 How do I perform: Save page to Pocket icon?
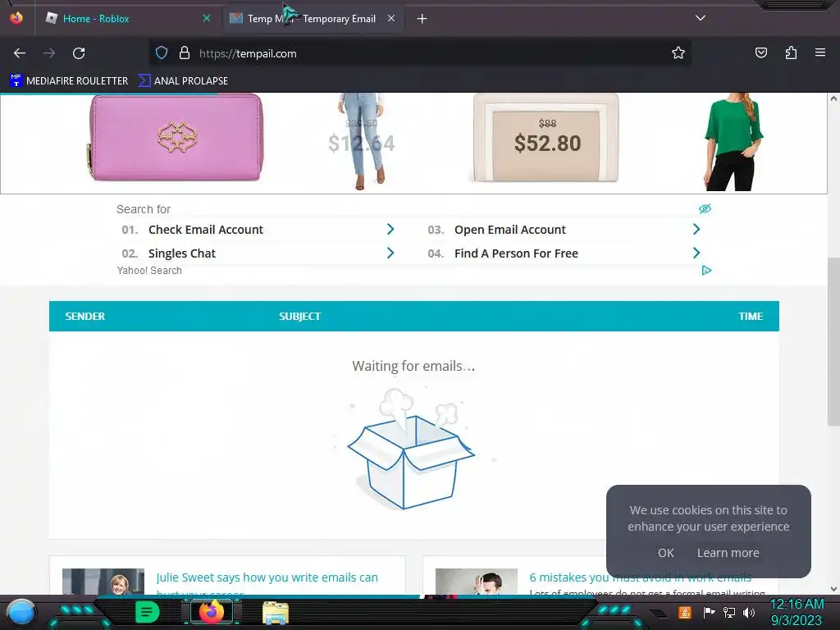pyautogui.click(x=760, y=52)
